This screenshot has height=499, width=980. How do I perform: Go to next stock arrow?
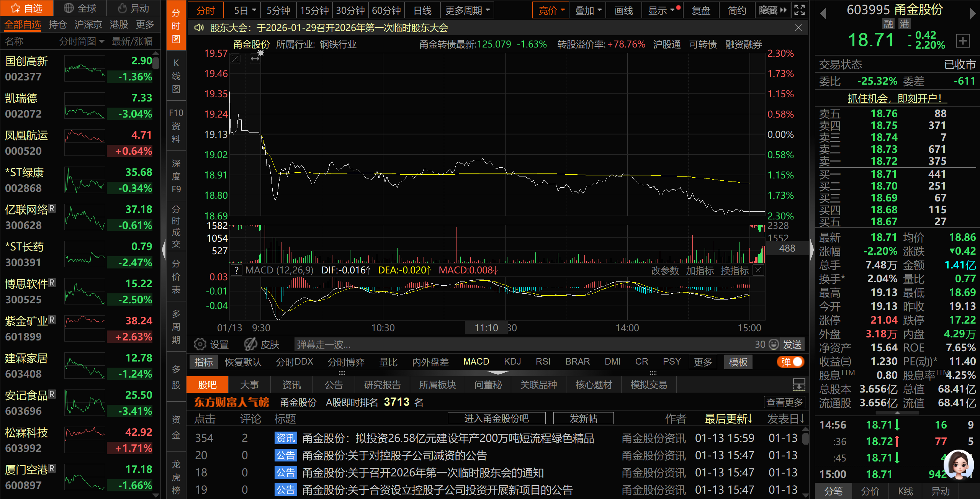tap(973, 14)
